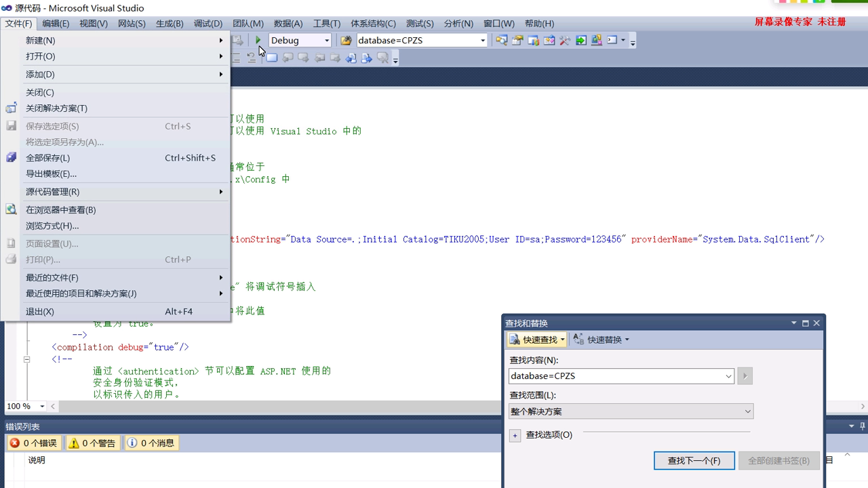Image resolution: width=868 pixels, height=488 pixels.
Task: Expand the Open (打开) submenu
Action: pyautogui.click(x=125, y=56)
